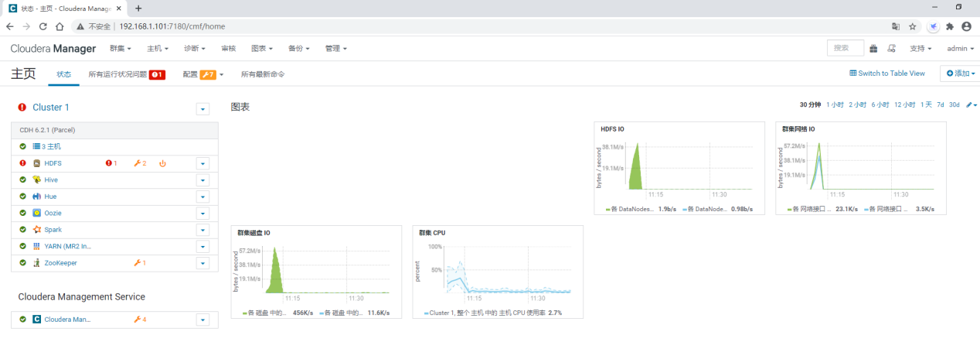Open HDFS health issue red alert badge
This screenshot has width=980, height=342.
[111, 163]
